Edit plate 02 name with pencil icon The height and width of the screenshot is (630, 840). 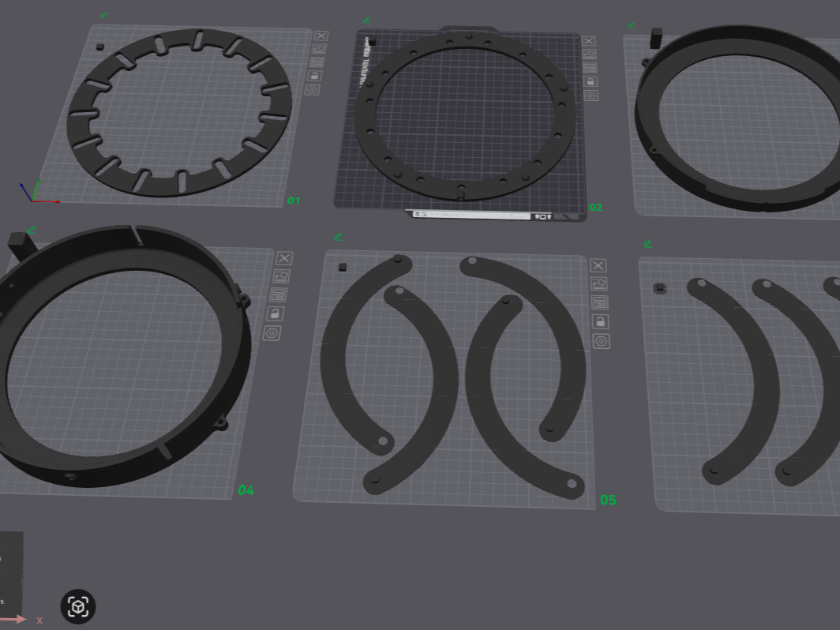(x=366, y=21)
